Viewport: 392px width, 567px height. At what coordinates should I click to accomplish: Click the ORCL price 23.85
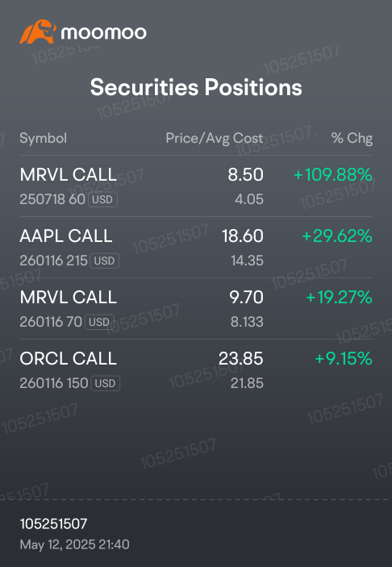coord(241,359)
